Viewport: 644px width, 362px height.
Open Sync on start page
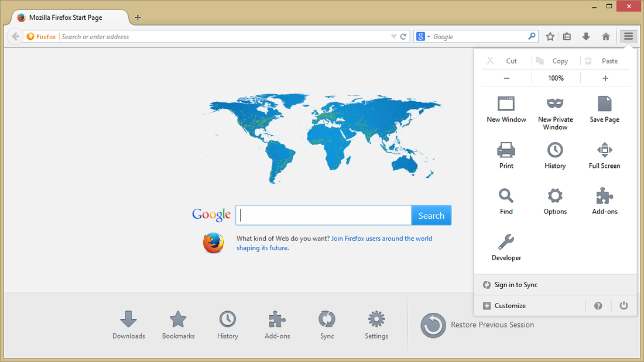click(327, 325)
